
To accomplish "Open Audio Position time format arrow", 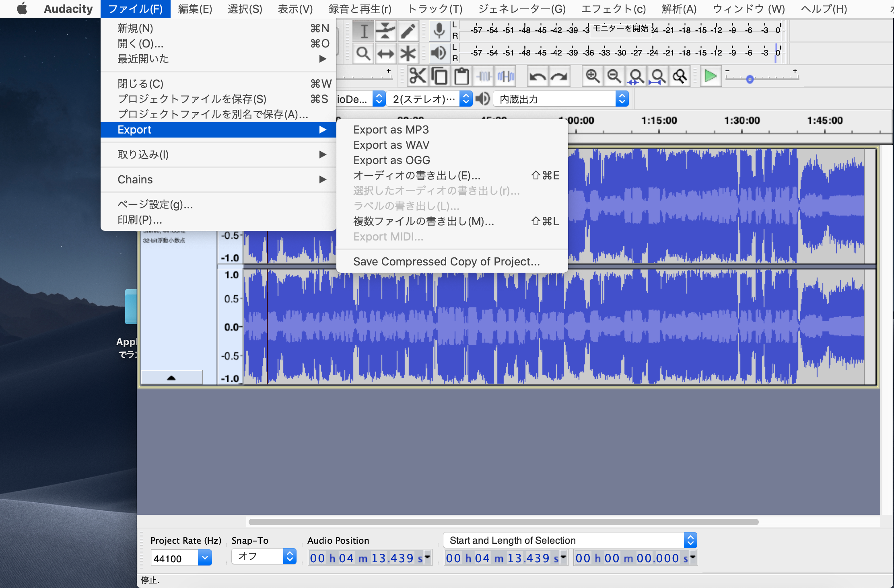I will pos(427,557).
